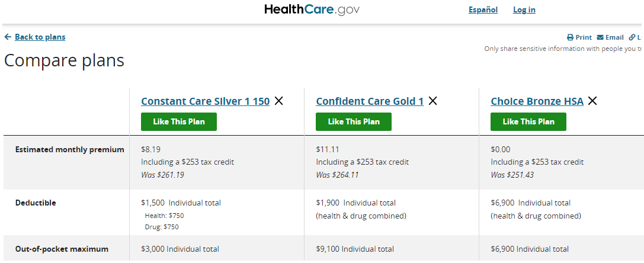The width and height of the screenshot is (644, 263).
Task: Like the Constant Care Silver 1 150 plan
Action: tap(179, 121)
